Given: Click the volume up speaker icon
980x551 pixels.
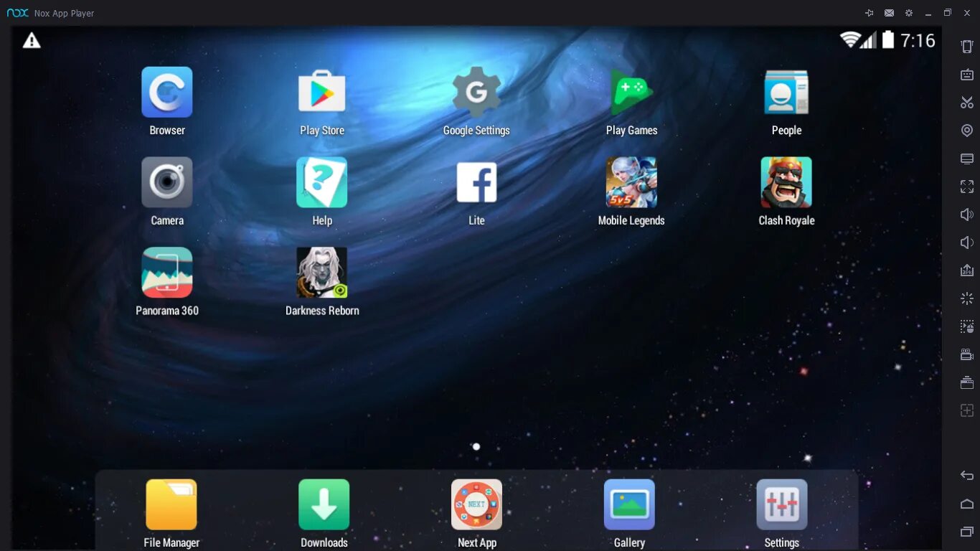Looking at the screenshot, I should (x=967, y=215).
